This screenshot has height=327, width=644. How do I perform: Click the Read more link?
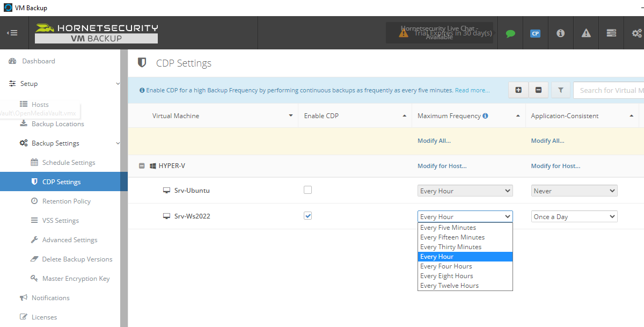[472, 90]
